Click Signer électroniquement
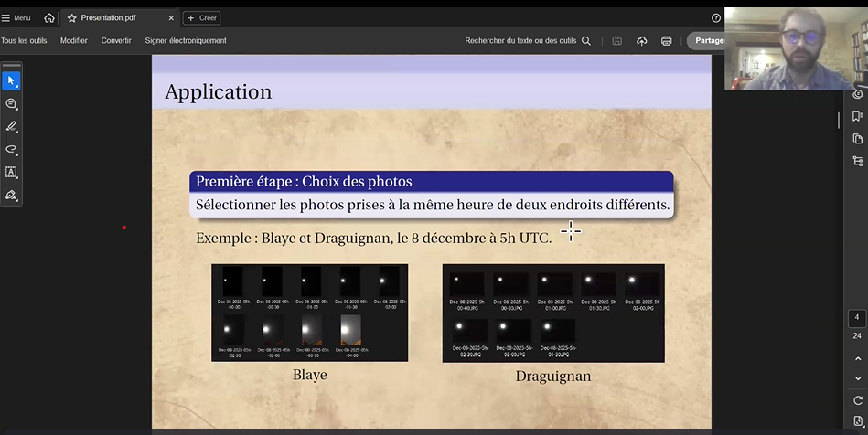 coord(185,41)
